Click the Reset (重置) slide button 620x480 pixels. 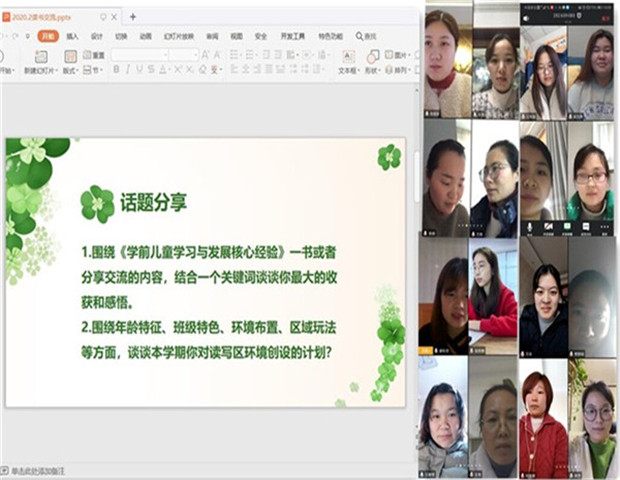click(94, 56)
